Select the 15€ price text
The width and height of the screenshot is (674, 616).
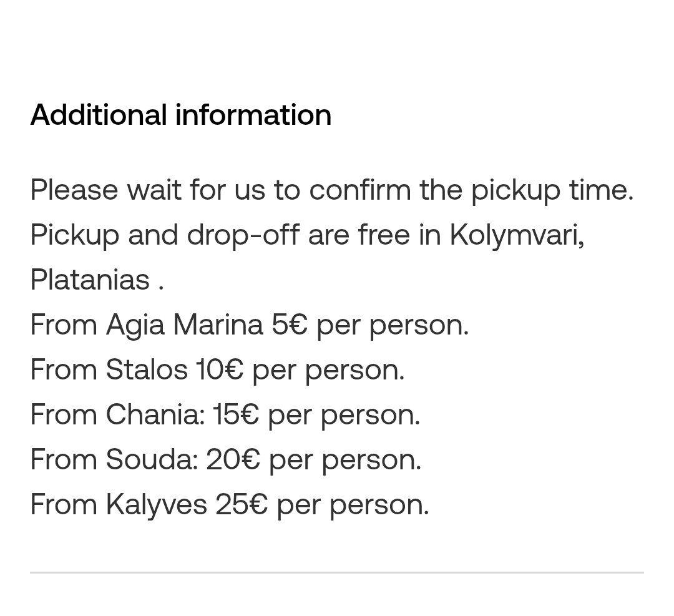coord(236,414)
